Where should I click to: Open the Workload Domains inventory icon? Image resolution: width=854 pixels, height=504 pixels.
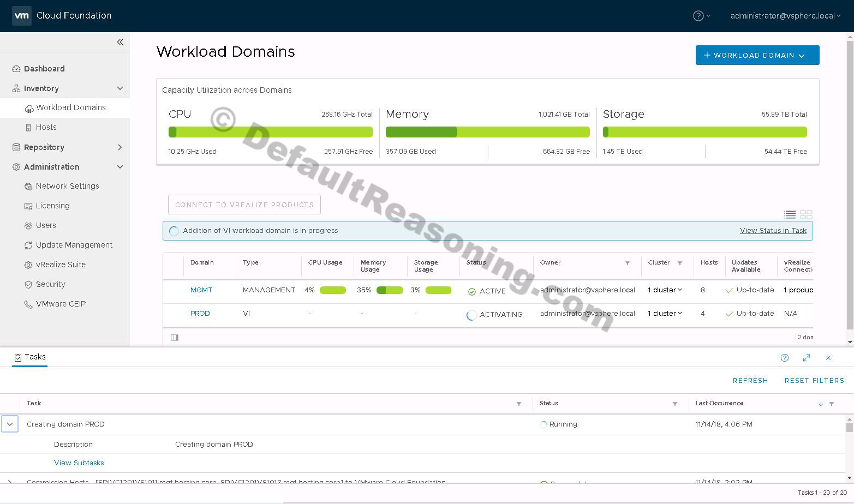point(28,107)
